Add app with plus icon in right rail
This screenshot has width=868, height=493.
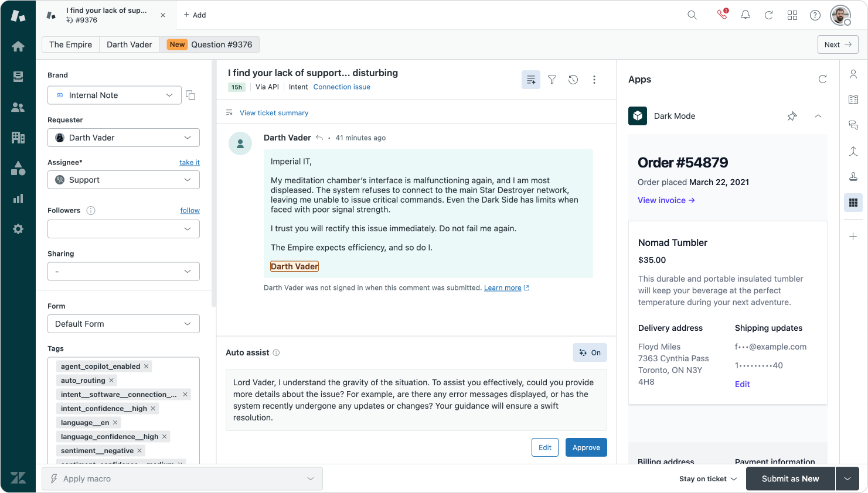tap(853, 237)
